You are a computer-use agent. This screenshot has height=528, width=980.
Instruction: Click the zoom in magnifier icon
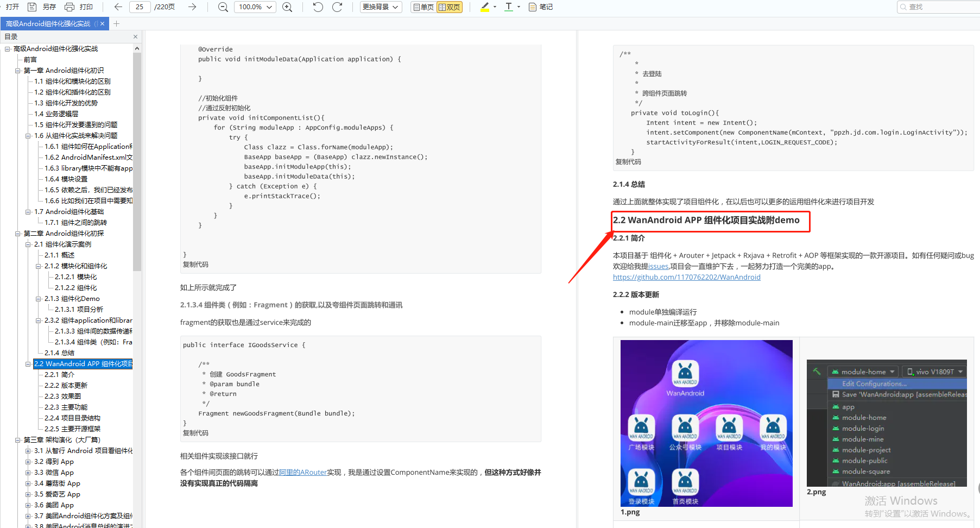pos(287,7)
